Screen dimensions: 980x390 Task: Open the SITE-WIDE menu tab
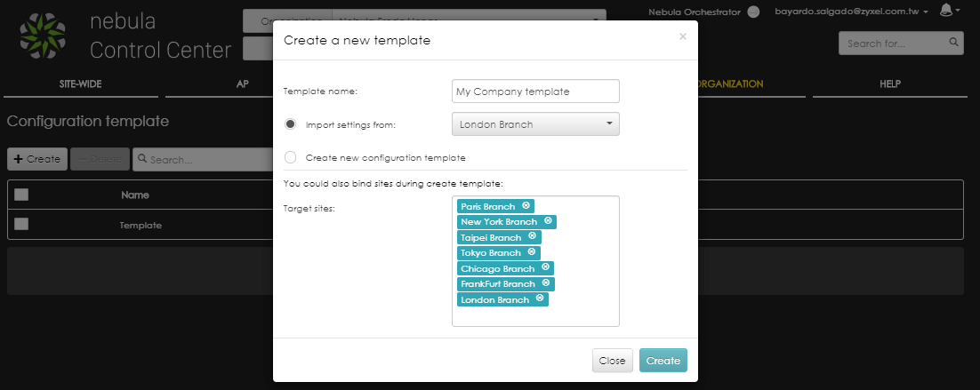[81, 84]
